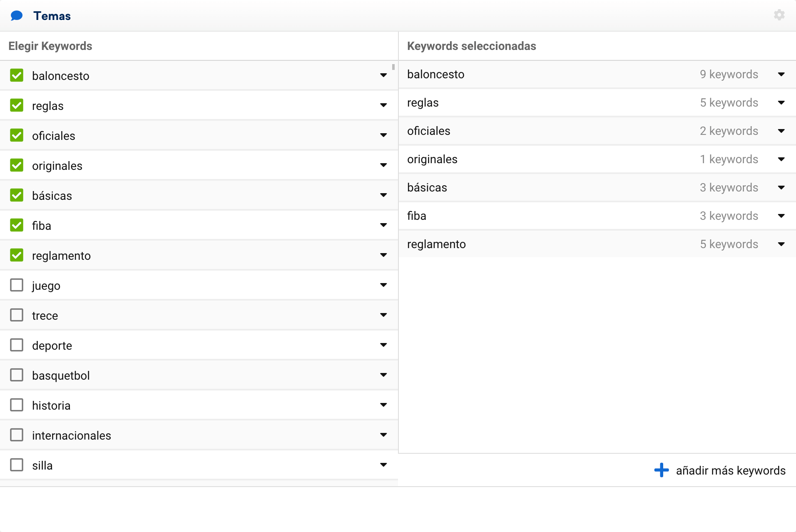
Task: Expand reglas in the Elegir Keywords list
Action: pos(383,105)
